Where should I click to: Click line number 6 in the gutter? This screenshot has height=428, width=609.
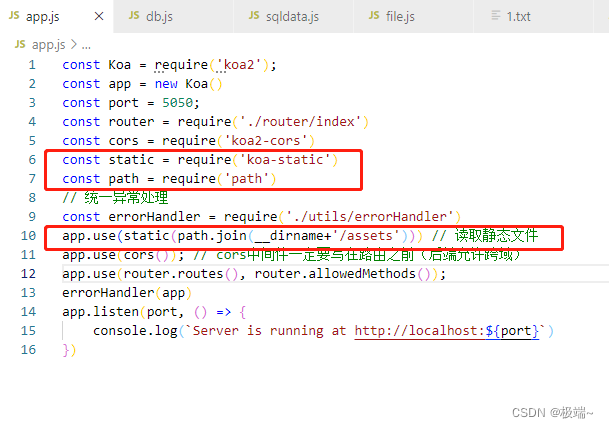tap(32, 160)
